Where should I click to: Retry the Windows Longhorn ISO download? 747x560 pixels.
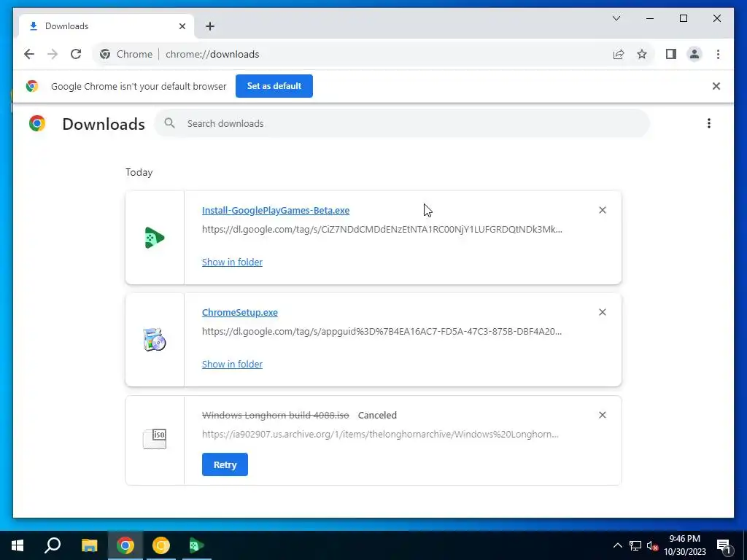coord(225,464)
